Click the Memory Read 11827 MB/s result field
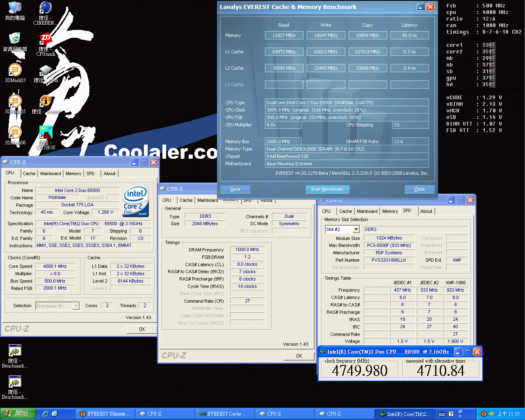 pyautogui.click(x=284, y=35)
